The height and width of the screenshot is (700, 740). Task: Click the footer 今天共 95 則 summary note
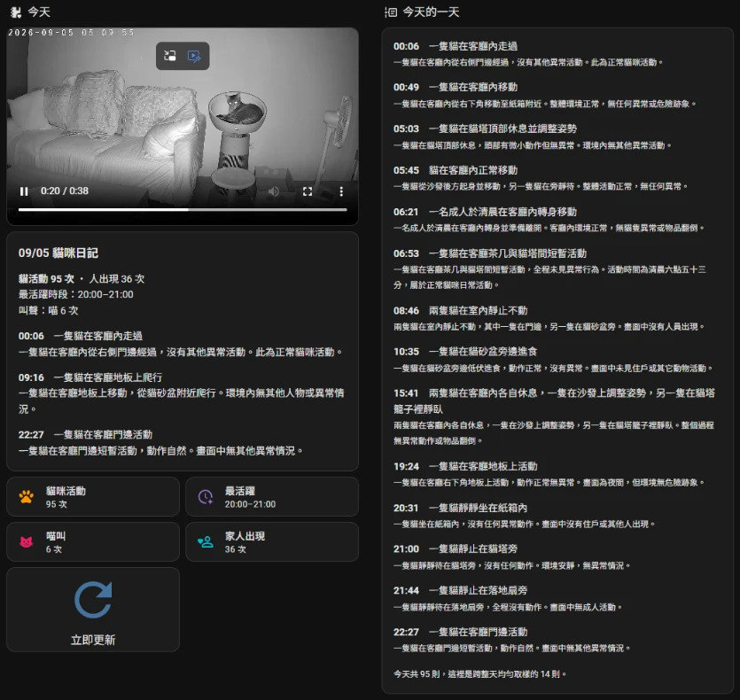[x=479, y=674]
